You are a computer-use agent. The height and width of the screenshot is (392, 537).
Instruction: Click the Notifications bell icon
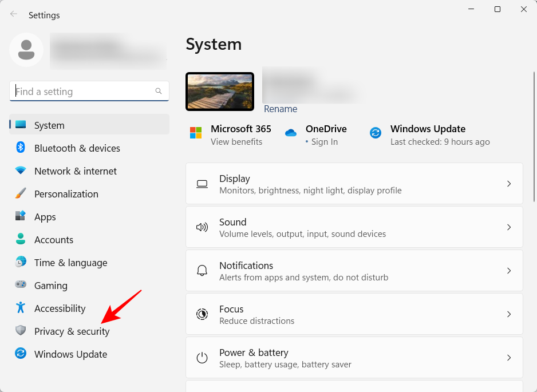coord(202,270)
